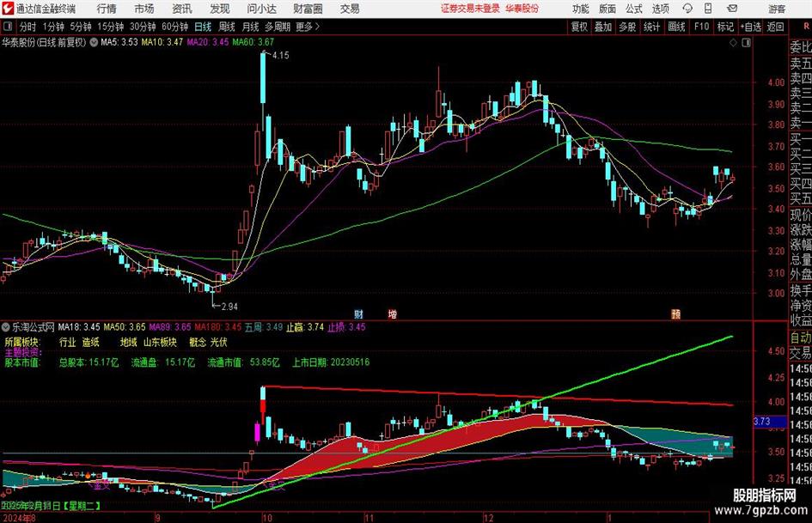Click the red R icon above the quote panel

click(806, 27)
